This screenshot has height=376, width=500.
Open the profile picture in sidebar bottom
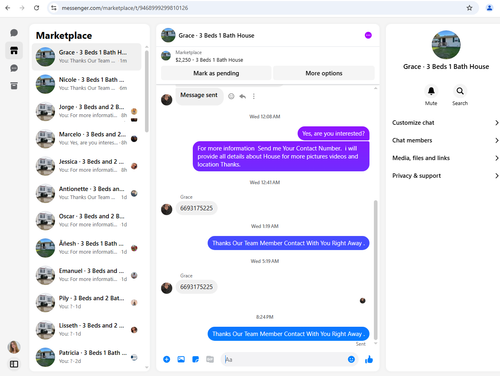click(x=14, y=347)
